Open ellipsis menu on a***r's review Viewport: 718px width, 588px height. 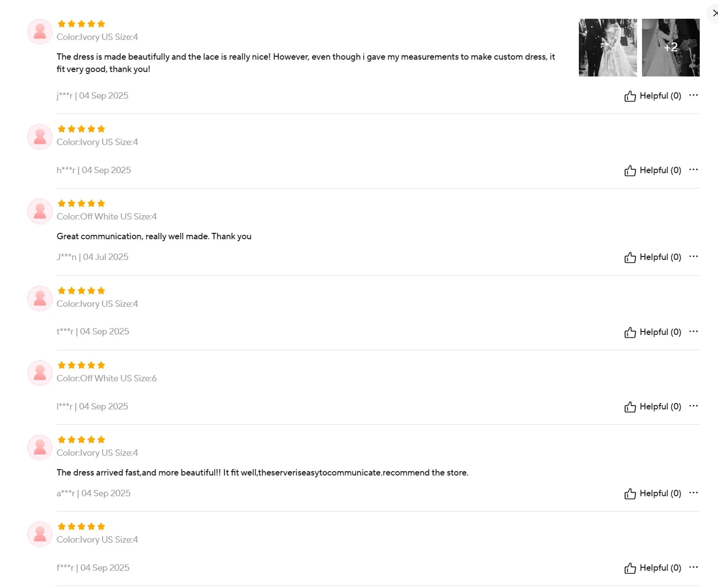click(x=693, y=493)
